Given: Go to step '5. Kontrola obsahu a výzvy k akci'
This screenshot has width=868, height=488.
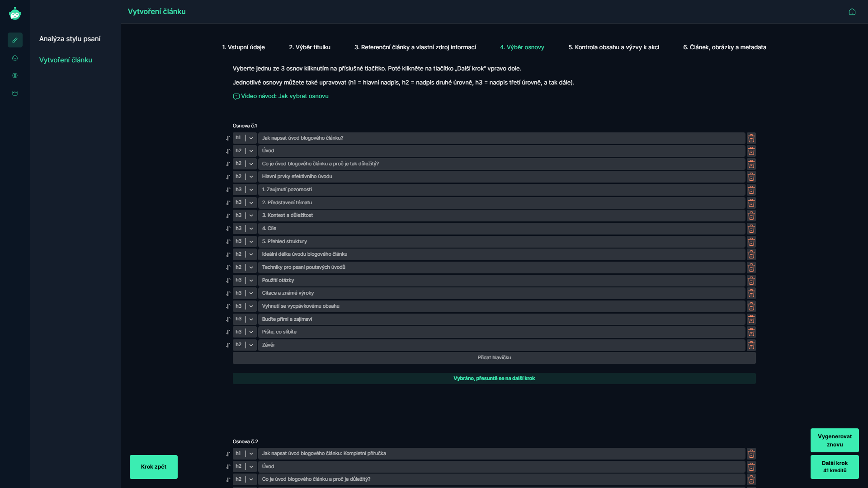Looking at the screenshot, I should [x=613, y=47].
